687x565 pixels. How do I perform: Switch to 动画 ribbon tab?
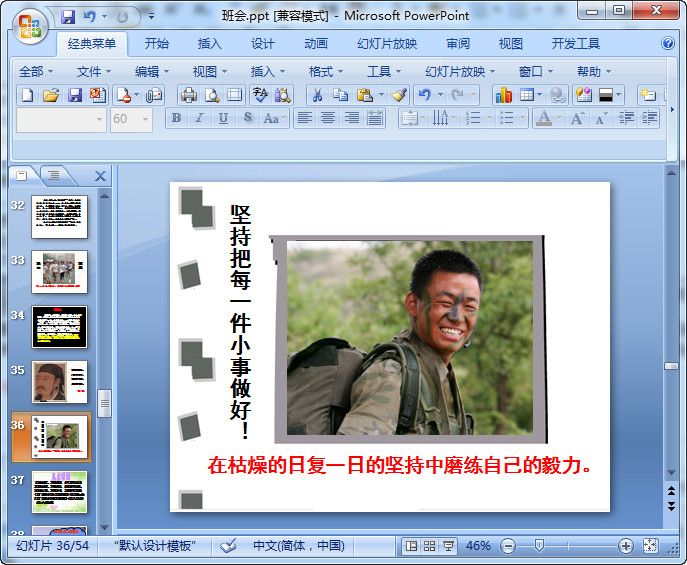[316, 44]
